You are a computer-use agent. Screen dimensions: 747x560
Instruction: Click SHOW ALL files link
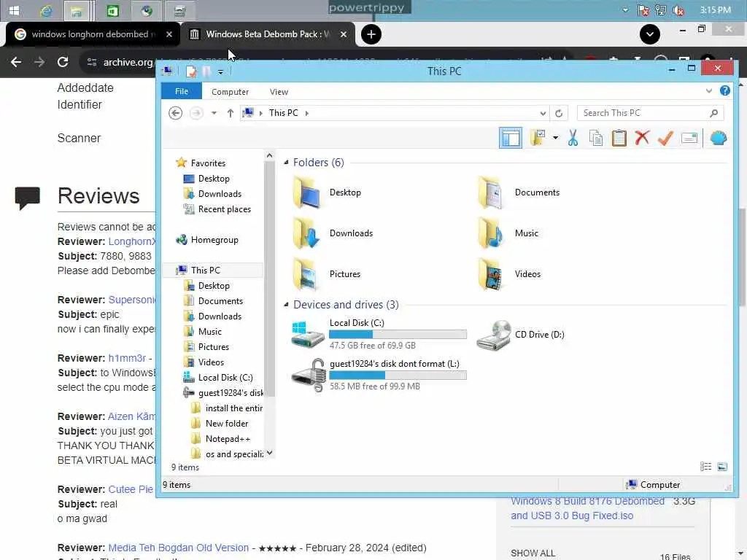click(533, 553)
